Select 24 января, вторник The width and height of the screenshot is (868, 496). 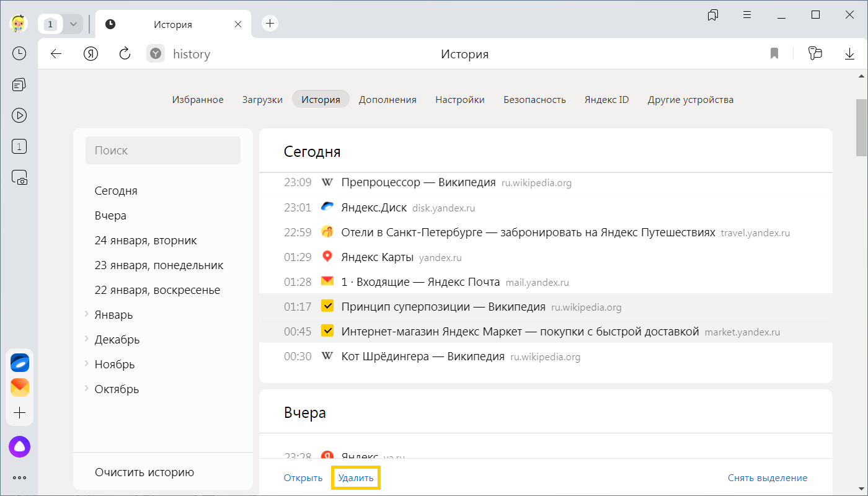pyautogui.click(x=146, y=240)
